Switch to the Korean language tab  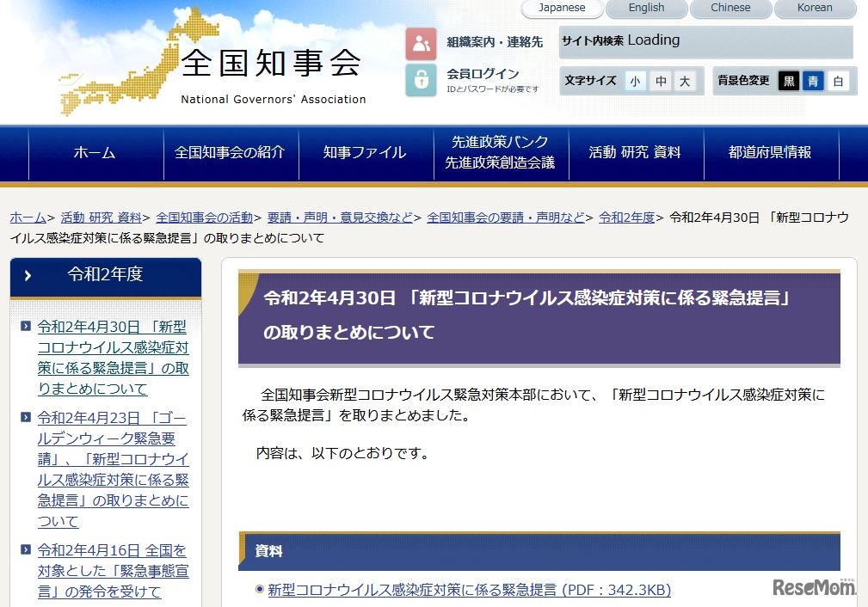pyautogui.click(x=814, y=9)
